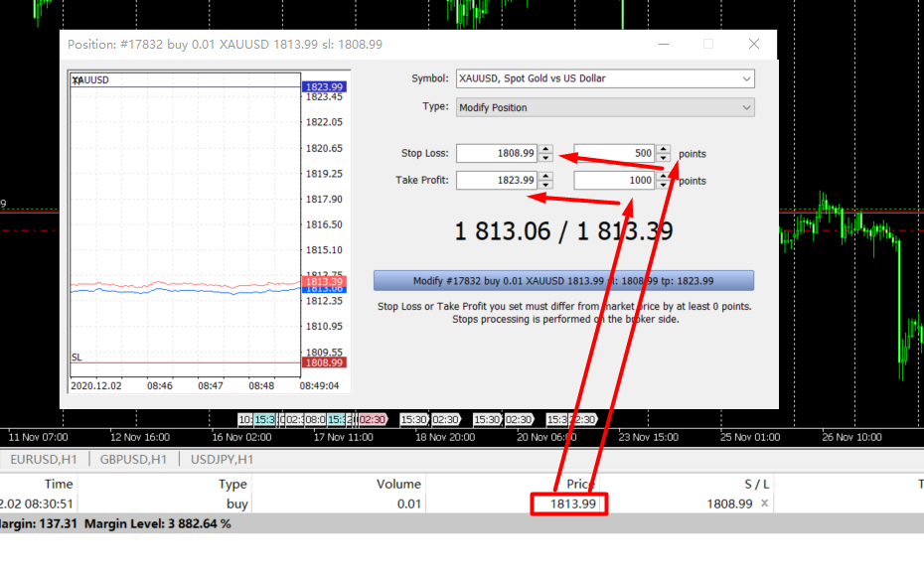924x576 pixels.
Task: Decrease Take Profit price with down arrow
Action: pyautogui.click(x=545, y=185)
